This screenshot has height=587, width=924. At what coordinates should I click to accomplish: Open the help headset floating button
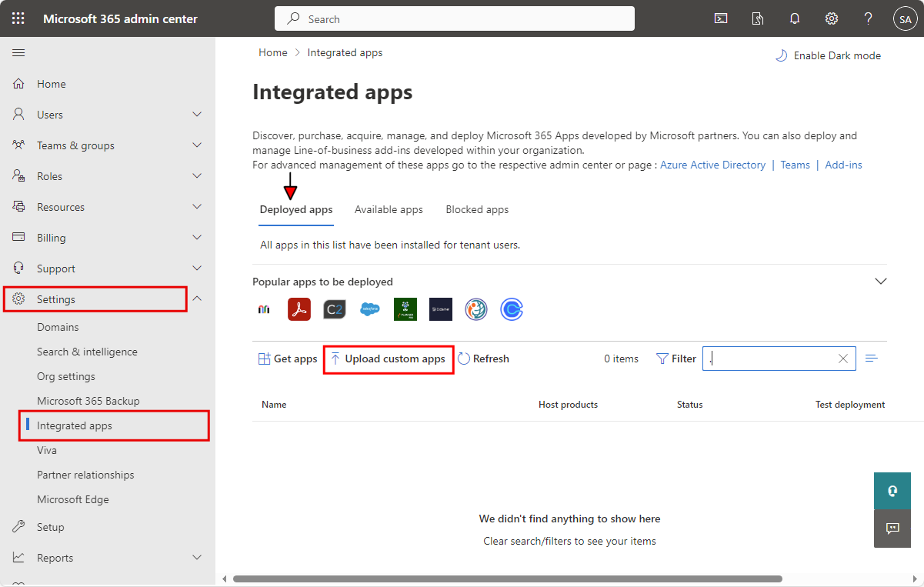(x=892, y=491)
